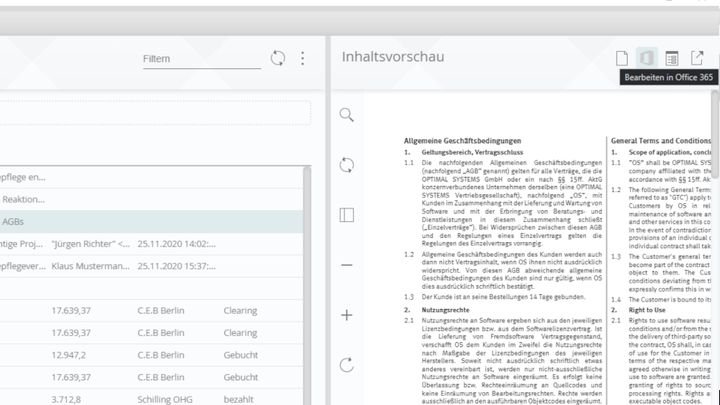Click the 'Jürgen Richter' sender cell

(90, 244)
